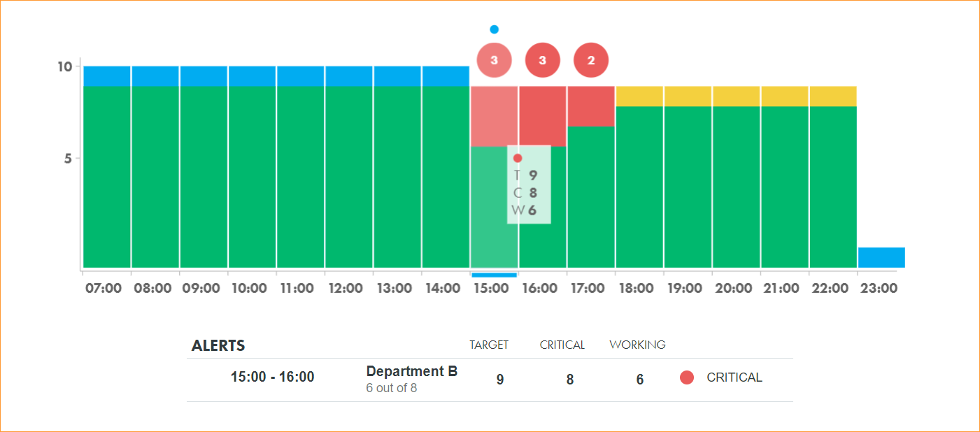Click the 15:00 time axis label
This screenshot has height=432, width=980.
[492, 289]
